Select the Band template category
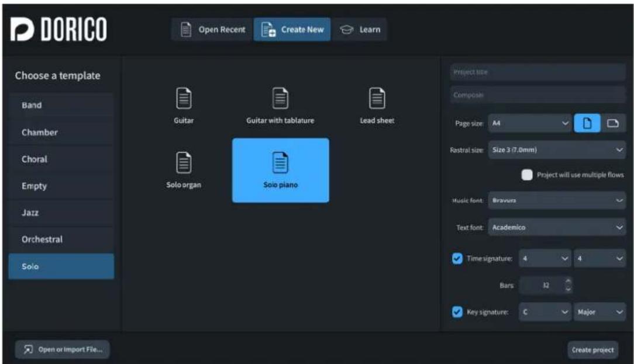The height and width of the screenshot is (364, 634). [61, 105]
